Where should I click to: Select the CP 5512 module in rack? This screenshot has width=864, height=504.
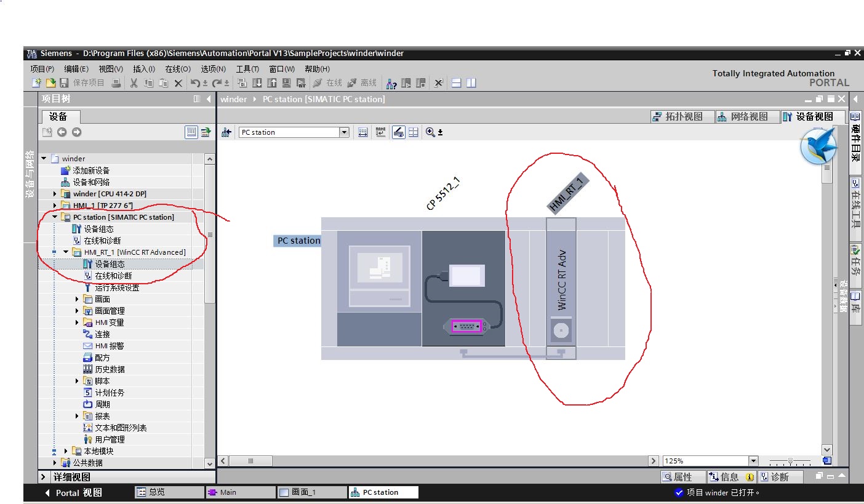pos(463,289)
